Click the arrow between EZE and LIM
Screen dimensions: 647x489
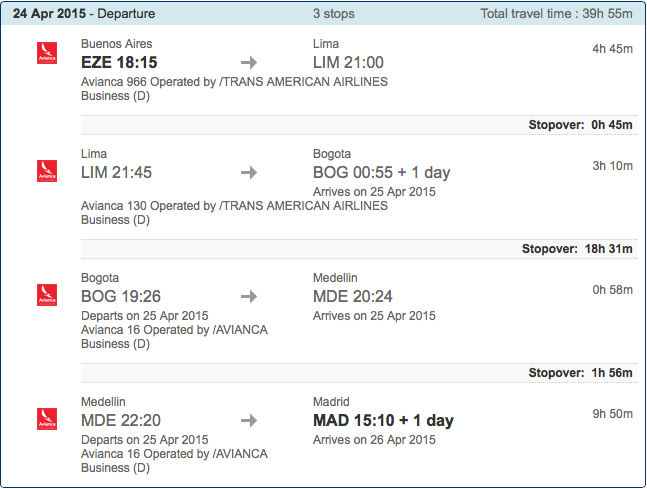click(x=249, y=63)
